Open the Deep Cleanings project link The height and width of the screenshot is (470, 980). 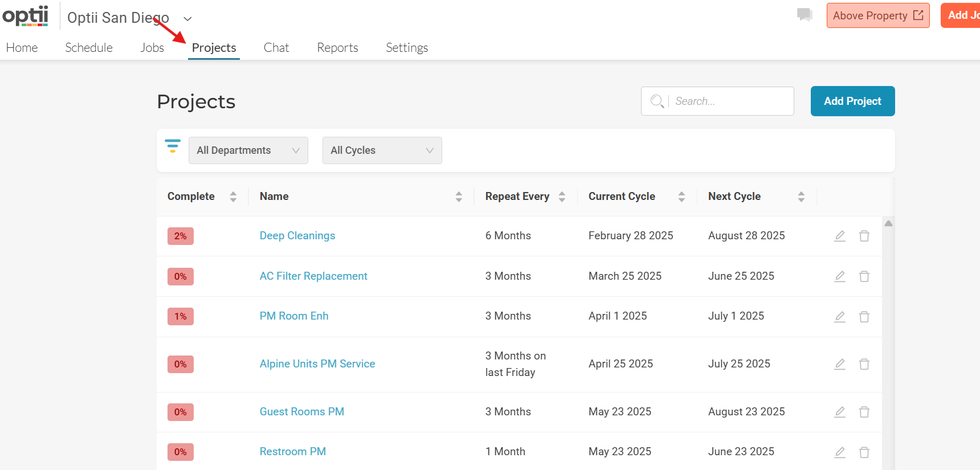click(x=297, y=236)
